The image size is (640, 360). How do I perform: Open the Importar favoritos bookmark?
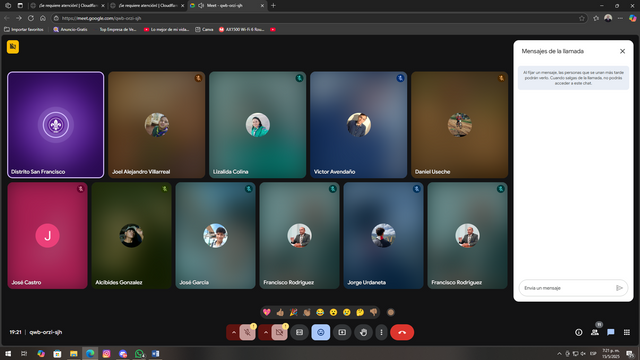pyautogui.click(x=24, y=29)
